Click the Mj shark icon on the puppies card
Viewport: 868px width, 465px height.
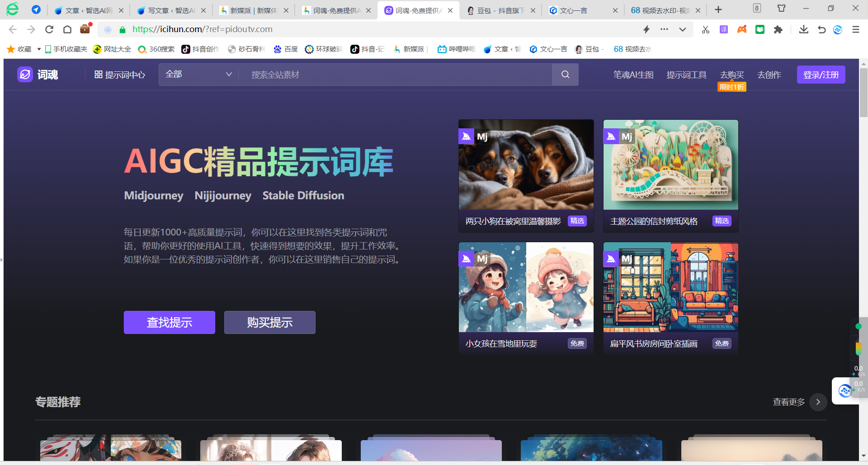467,136
